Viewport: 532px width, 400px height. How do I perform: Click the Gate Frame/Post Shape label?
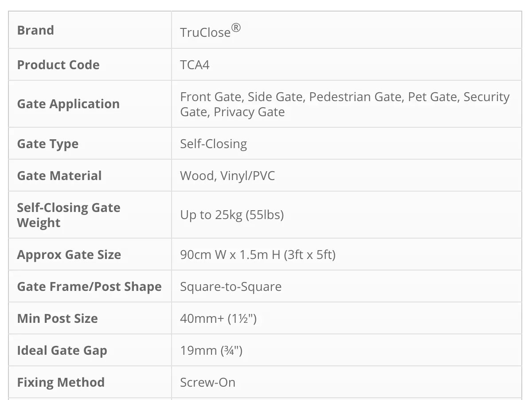click(89, 286)
